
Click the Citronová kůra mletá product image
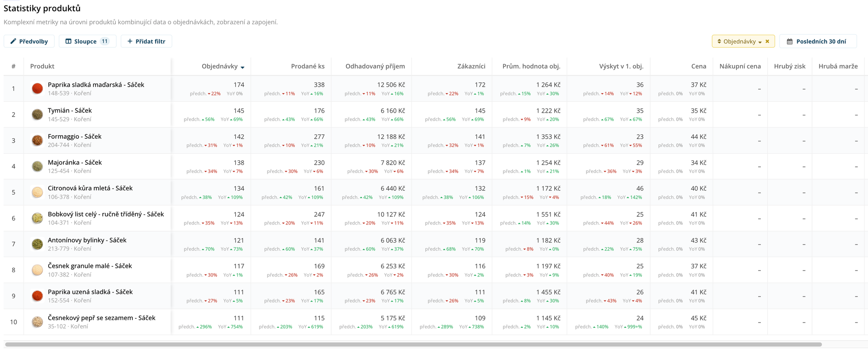(x=37, y=192)
